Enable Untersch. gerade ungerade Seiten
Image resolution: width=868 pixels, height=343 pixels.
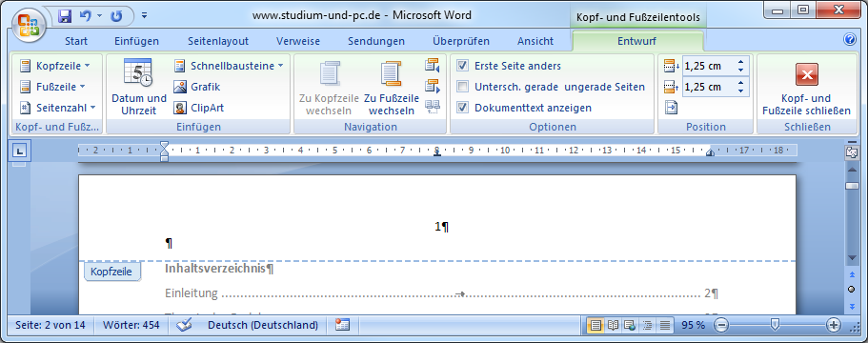pos(463,87)
